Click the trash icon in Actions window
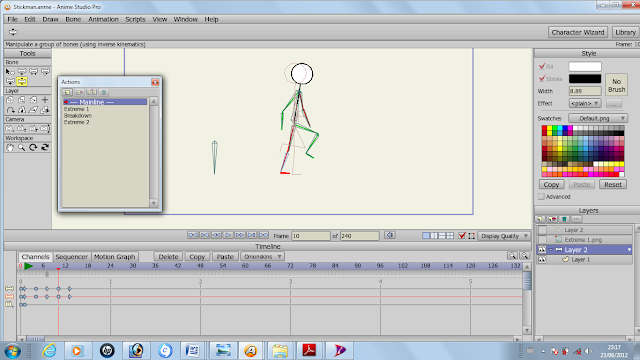 click(104, 92)
